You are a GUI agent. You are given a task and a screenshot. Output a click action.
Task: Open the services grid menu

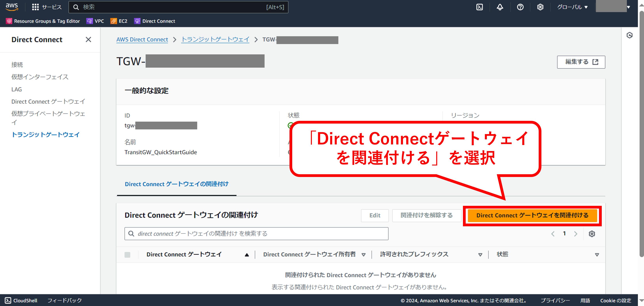[35, 7]
